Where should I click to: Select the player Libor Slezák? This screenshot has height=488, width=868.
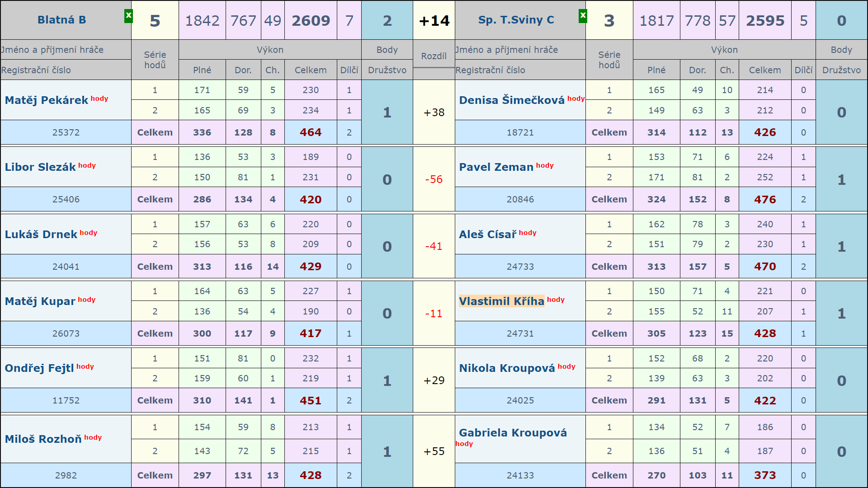click(x=40, y=167)
